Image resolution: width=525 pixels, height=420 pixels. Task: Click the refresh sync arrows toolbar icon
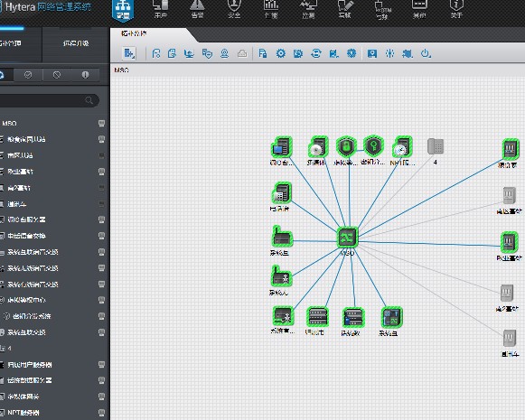coord(315,53)
